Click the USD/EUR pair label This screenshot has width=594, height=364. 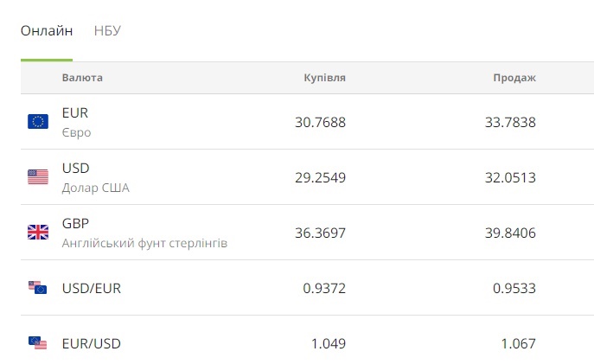[92, 288]
